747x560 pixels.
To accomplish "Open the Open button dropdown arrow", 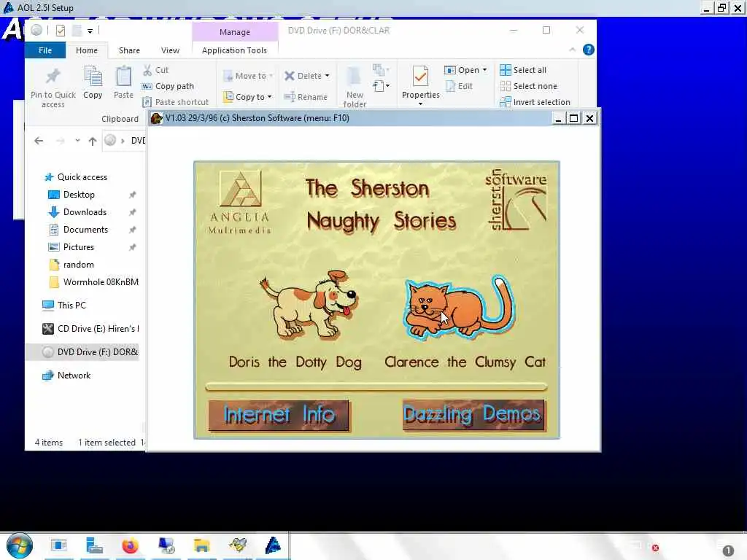I will [484, 70].
